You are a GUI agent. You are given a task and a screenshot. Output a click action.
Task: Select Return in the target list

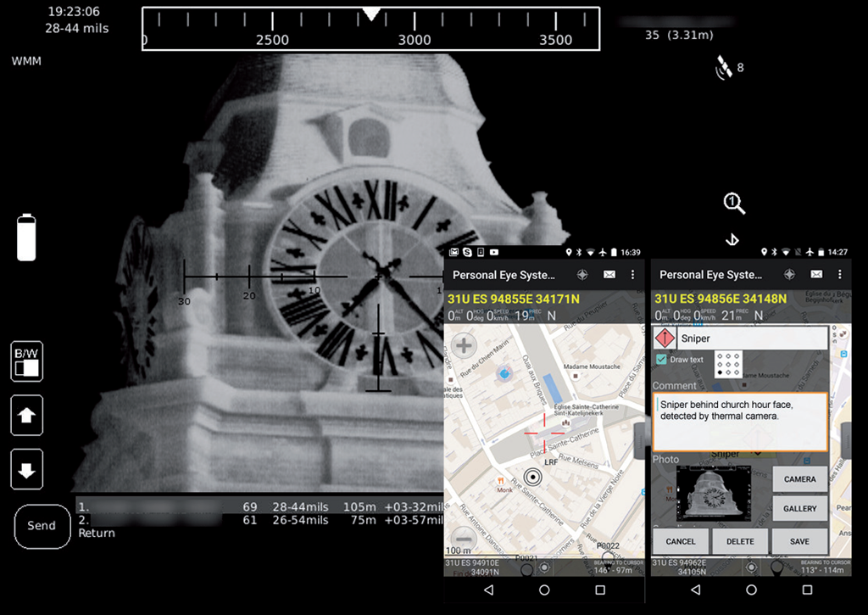(x=96, y=533)
